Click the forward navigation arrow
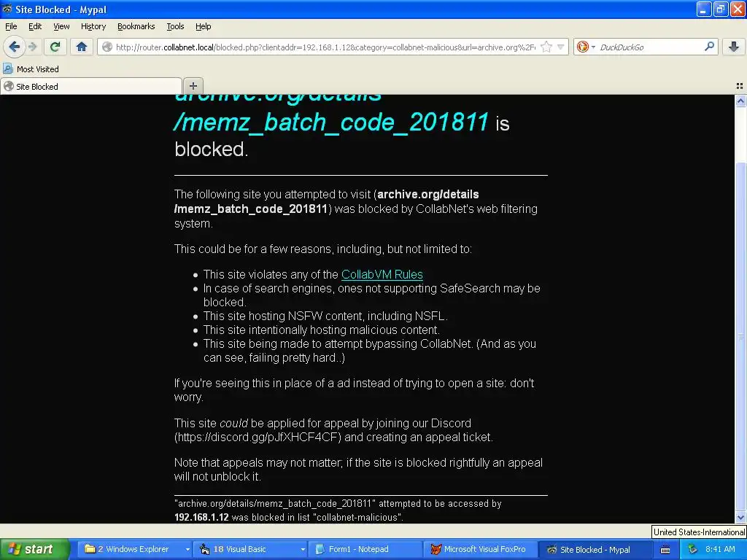This screenshot has height=560, width=747. point(33,47)
